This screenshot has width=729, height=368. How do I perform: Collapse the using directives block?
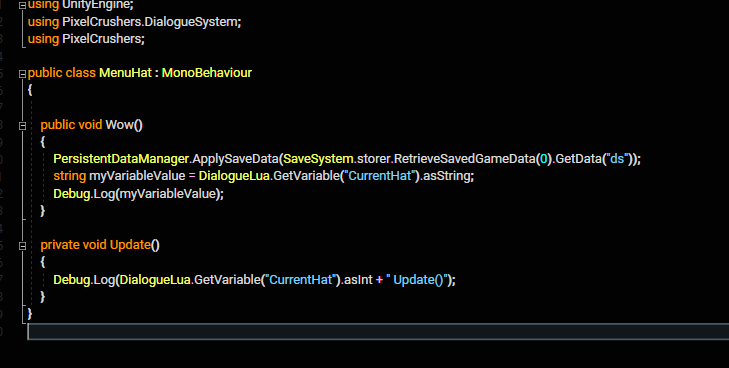[x=22, y=6]
